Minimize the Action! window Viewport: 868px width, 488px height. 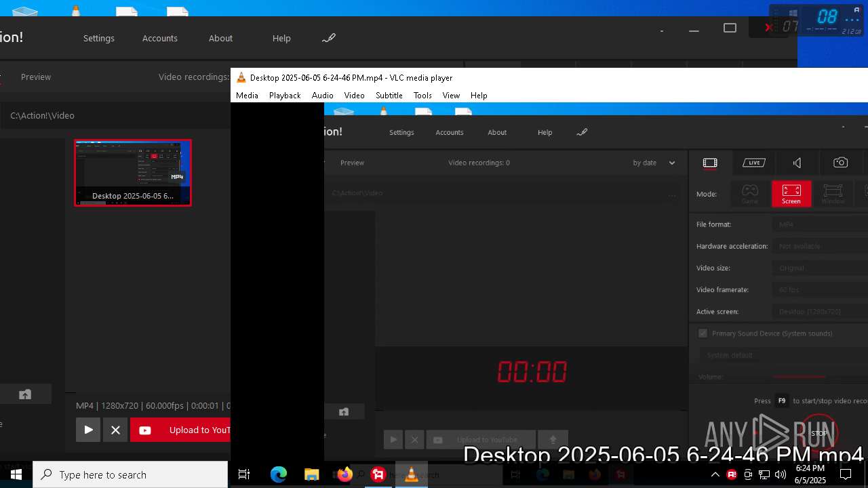(x=694, y=29)
